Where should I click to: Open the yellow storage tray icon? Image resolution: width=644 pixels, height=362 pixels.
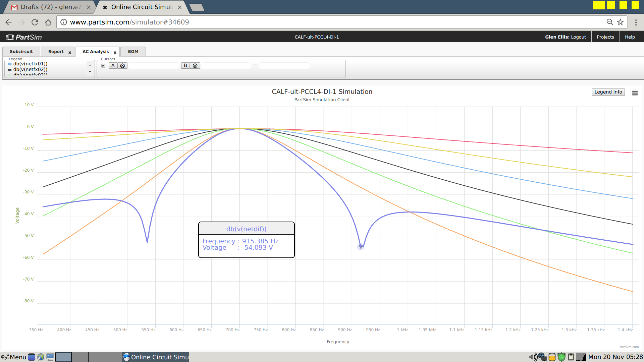[552, 357]
